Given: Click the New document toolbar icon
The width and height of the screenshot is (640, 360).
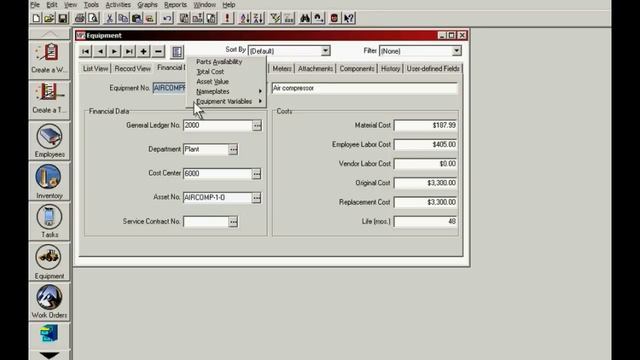Looking at the screenshot, I should [36, 18].
